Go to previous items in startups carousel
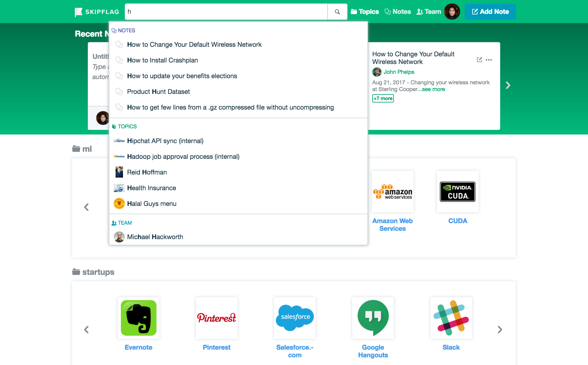The width and height of the screenshot is (588, 365). pyautogui.click(x=87, y=330)
